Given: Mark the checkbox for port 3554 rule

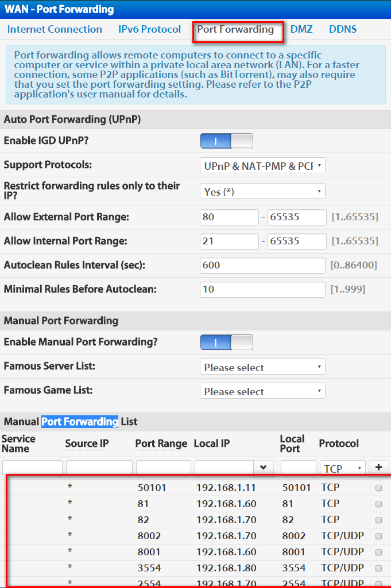Looking at the screenshot, I should click(378, 568).
